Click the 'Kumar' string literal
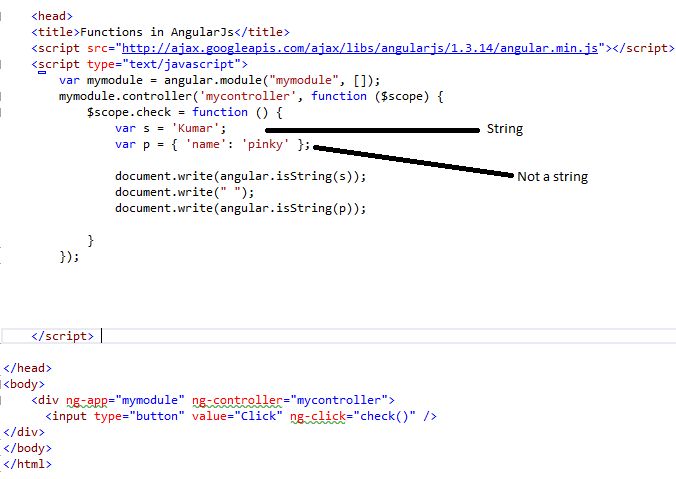This screenshot has width=676, height=479. 195,128
